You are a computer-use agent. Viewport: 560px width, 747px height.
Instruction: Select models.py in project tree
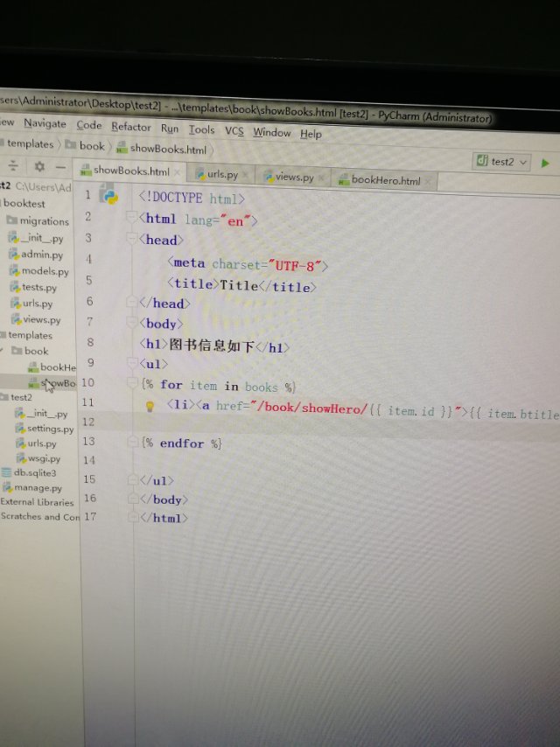pyautogui.click(x=39, y=271)
